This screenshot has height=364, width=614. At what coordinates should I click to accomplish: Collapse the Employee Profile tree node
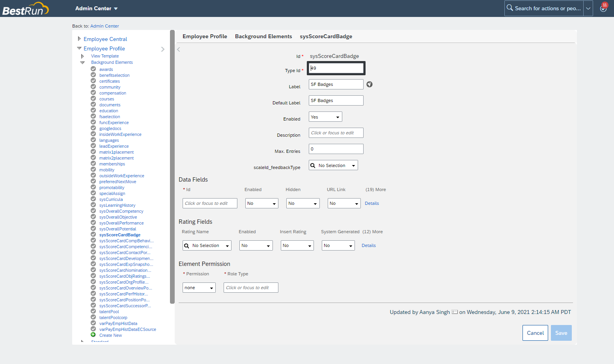pos(79,48)
